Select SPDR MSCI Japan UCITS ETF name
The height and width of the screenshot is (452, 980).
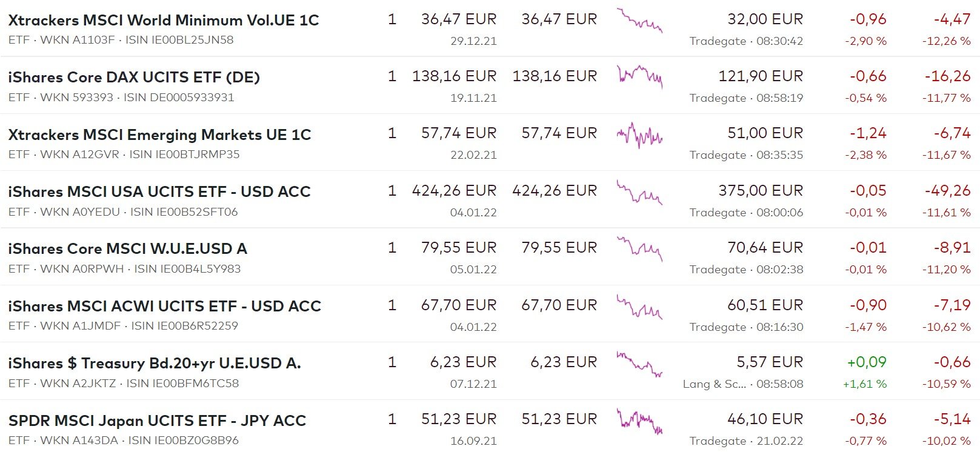pos(157,420)
